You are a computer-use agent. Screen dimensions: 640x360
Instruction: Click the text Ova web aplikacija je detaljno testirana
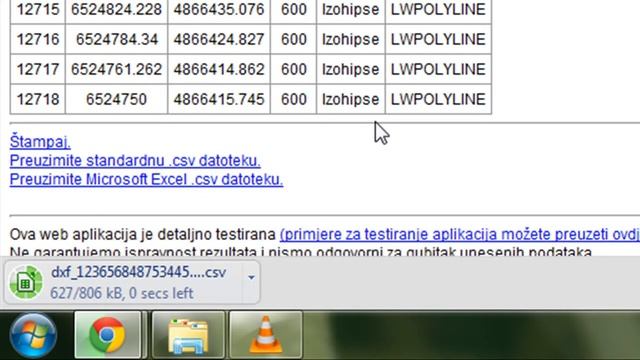pos(143,234)
